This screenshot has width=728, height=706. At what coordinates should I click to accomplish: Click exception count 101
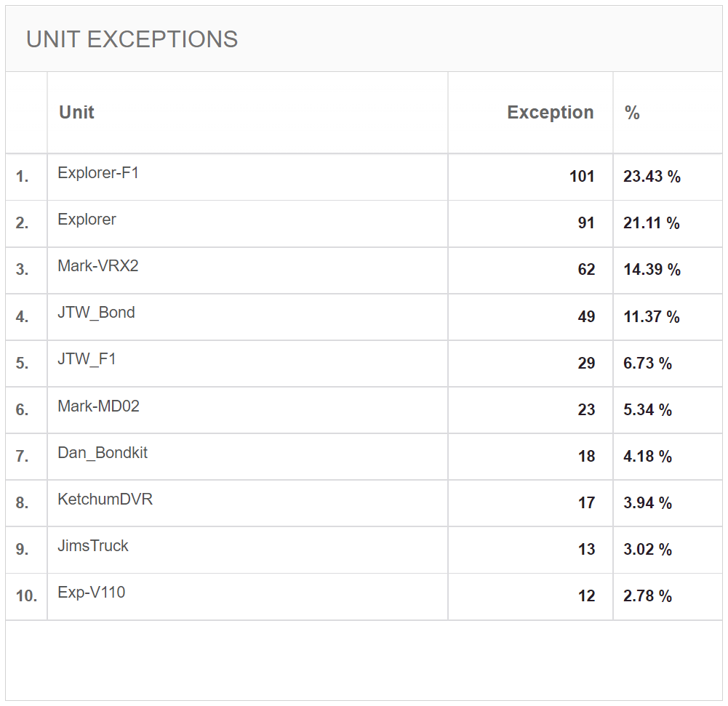(x=582, y=177)
